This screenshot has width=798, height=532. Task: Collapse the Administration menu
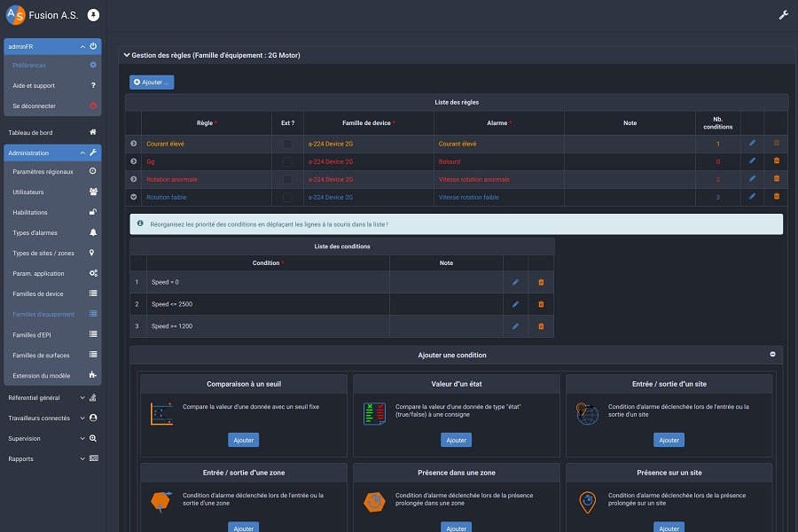[x=82, y=153]
